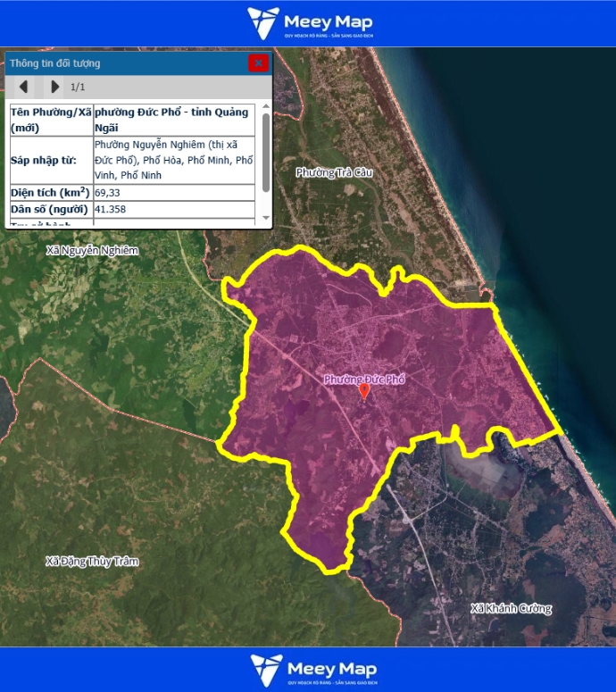Select the Xã Khánh Cường map label

[x=511, y=609]
